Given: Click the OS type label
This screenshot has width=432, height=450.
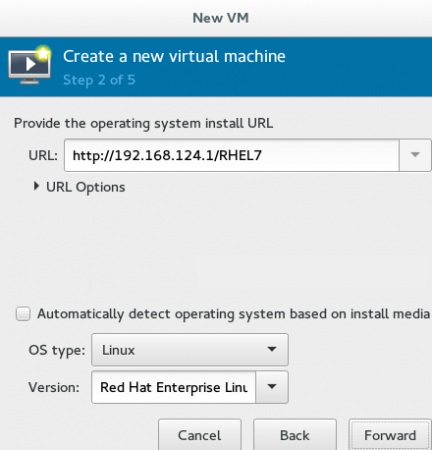Looking at the screenshot, I should click(57, 350).
